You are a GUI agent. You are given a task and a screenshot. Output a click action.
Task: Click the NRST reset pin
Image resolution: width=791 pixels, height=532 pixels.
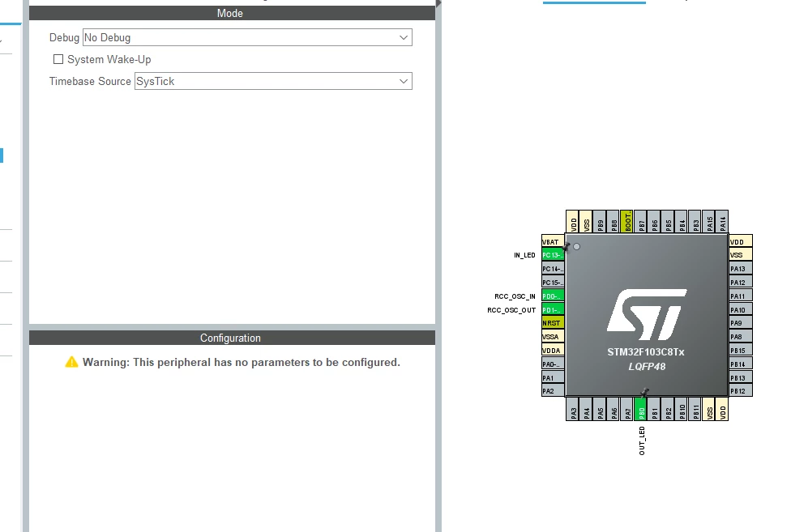(x=553, y=323)
